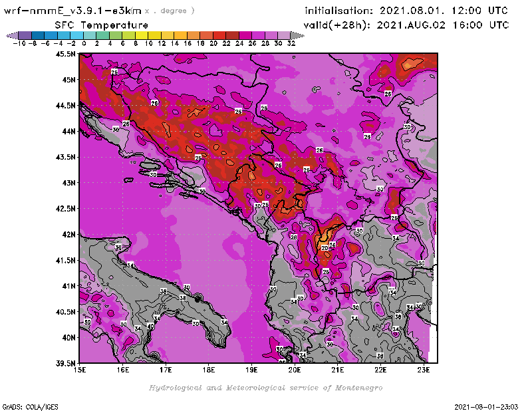Screen dimensions: 532x411
Task: Click the '23E' longitude axis label
Action: click(424, 370)
